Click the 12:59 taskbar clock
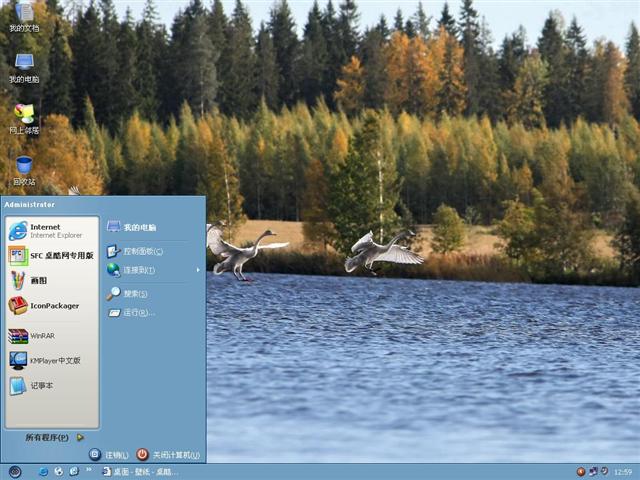 pyautogui.click(x=623, y=473)
